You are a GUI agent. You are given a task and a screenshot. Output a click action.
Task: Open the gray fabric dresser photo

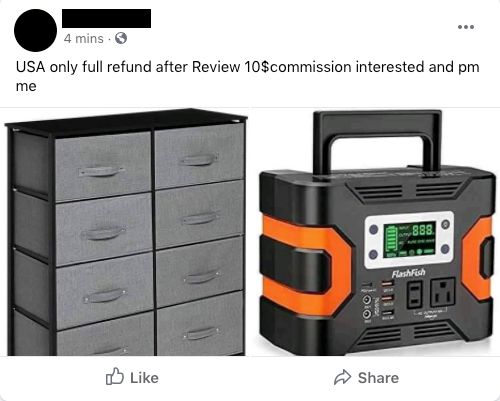pos(126,232)
